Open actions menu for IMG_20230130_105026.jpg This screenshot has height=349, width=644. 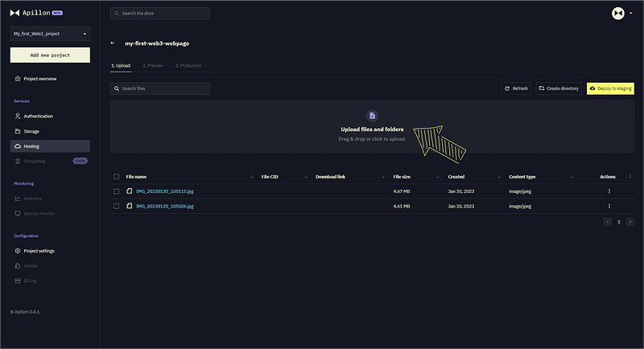click(609, 206)
